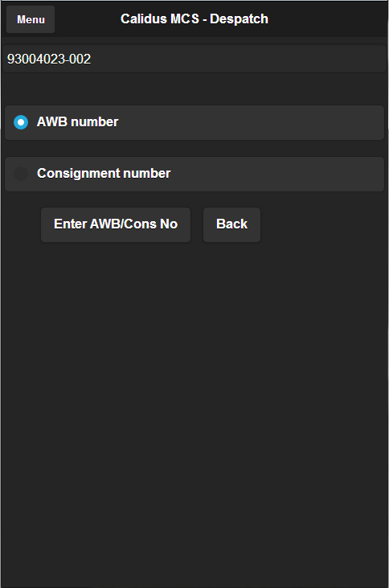389x588 pixels.
Task: Switch search type to Consignment number
Action: [194, 174]
